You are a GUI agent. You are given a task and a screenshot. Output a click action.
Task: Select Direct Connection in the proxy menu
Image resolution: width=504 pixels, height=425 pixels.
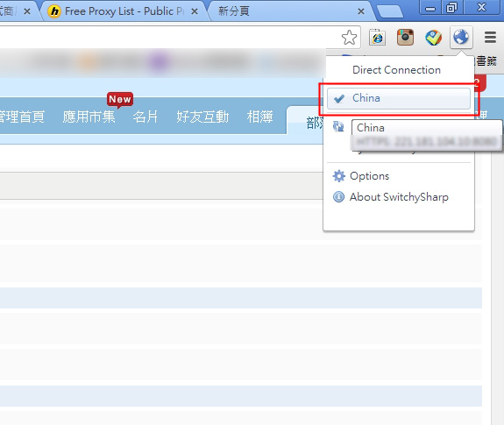[396, 70]
